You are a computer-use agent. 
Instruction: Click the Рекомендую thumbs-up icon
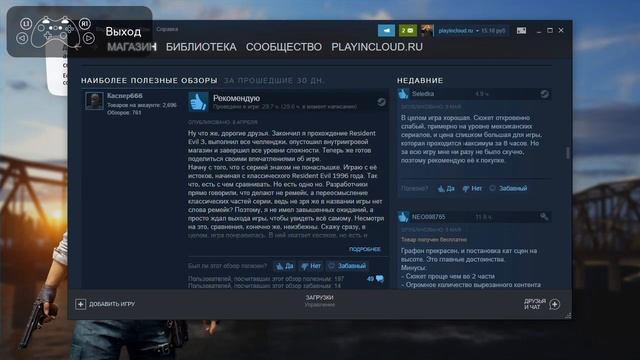click(198, 102)
